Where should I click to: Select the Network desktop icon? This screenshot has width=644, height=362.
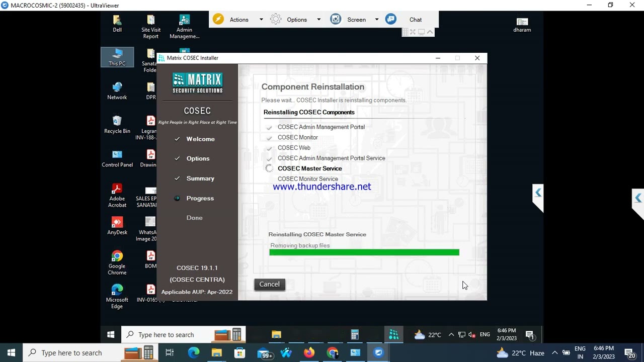click(117, 91)
